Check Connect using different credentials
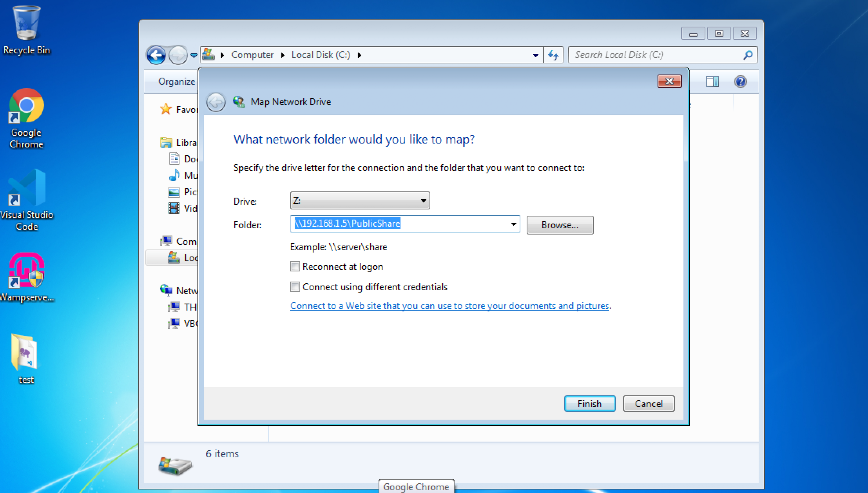Screen dimensions: 868x493 point(295,287)
